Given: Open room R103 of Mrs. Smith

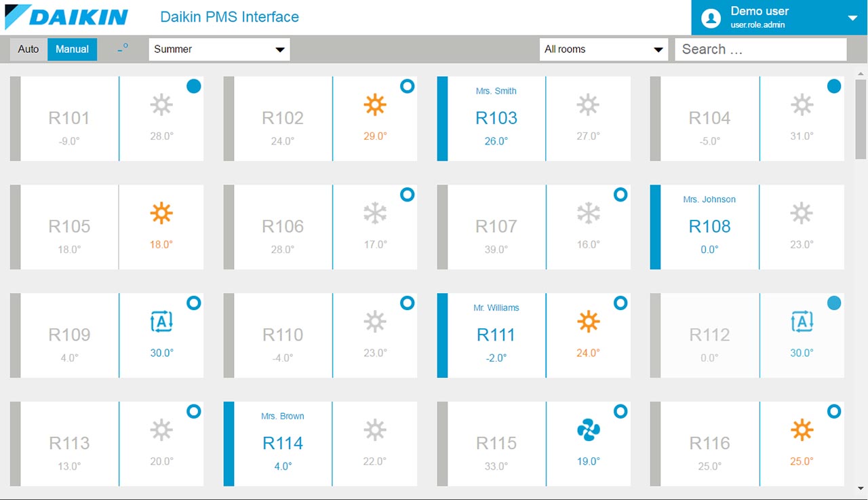Looking at the screenshot, I should [x=496, y=118].
